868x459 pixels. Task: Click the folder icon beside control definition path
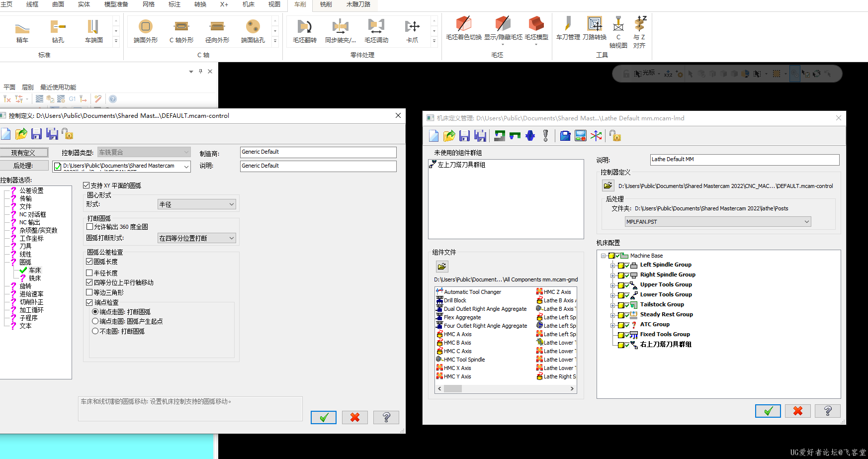608,185
